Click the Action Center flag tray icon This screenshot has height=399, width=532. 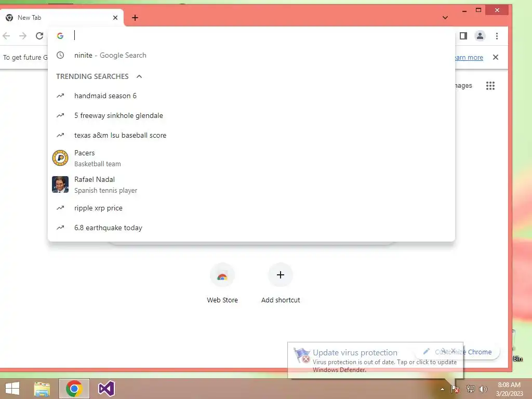[x=455, y=389]
